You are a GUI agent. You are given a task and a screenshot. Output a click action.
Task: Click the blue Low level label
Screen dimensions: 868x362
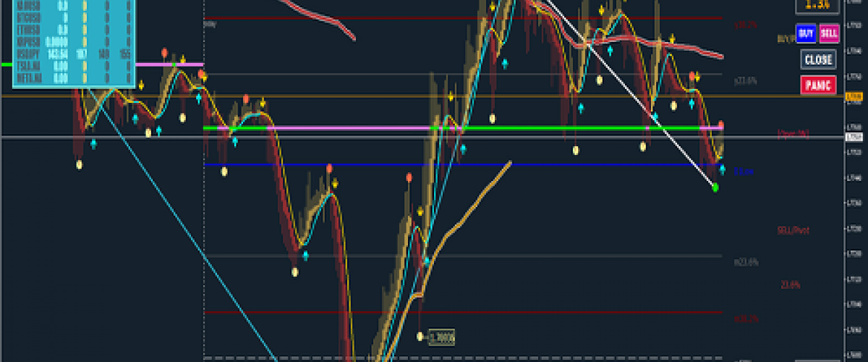(x=745, y=172)
